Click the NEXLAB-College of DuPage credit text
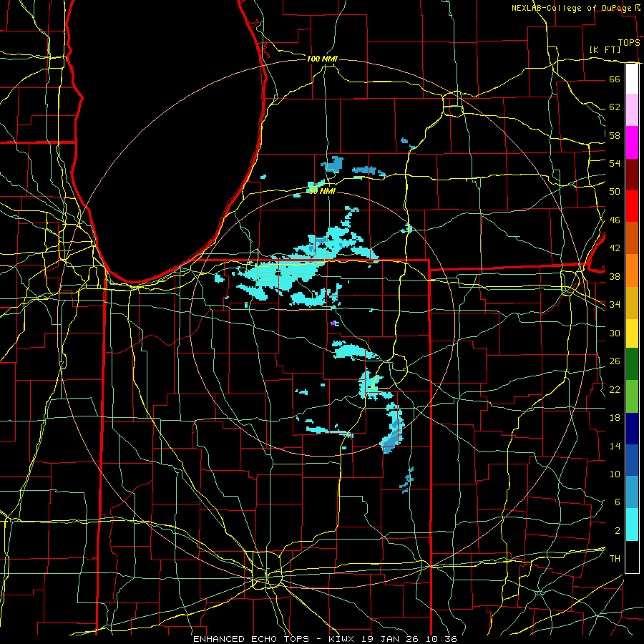The image size is (644, 644). click(x=571, y=8)
